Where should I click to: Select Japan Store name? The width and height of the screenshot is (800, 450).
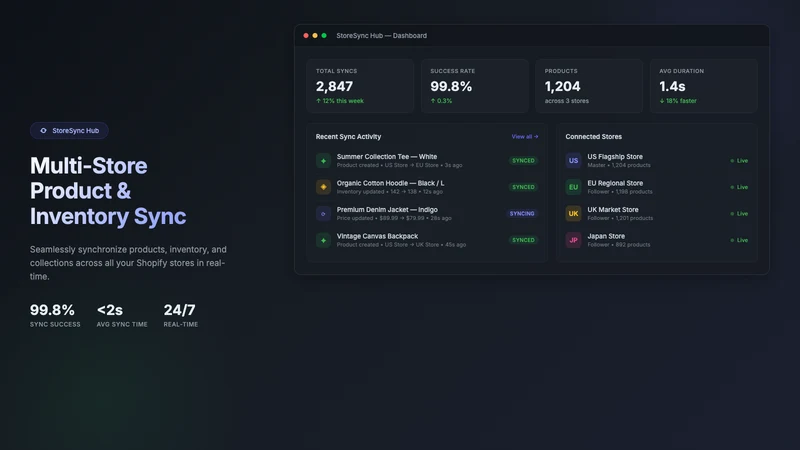pos(606,236)
